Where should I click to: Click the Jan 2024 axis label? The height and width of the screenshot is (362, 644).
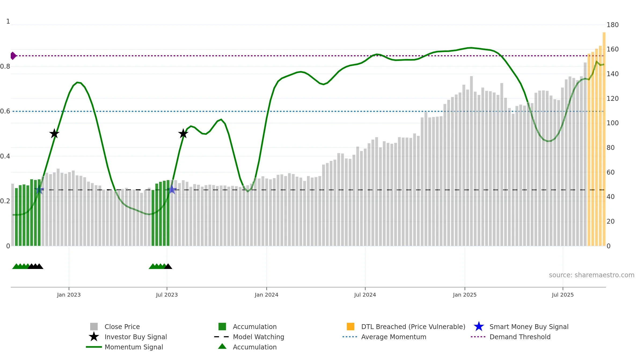[266, 295]
